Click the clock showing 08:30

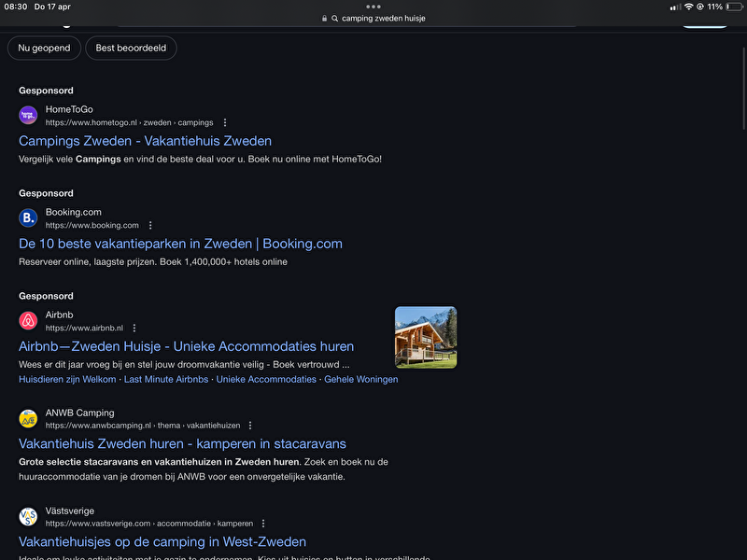[16, 7]
